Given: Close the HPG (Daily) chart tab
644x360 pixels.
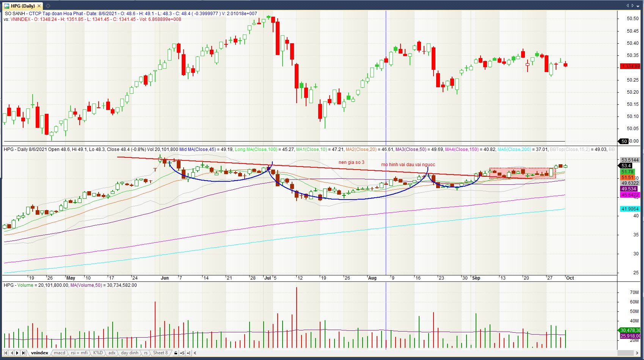Looking at the screenshot, I should point(39,6).
